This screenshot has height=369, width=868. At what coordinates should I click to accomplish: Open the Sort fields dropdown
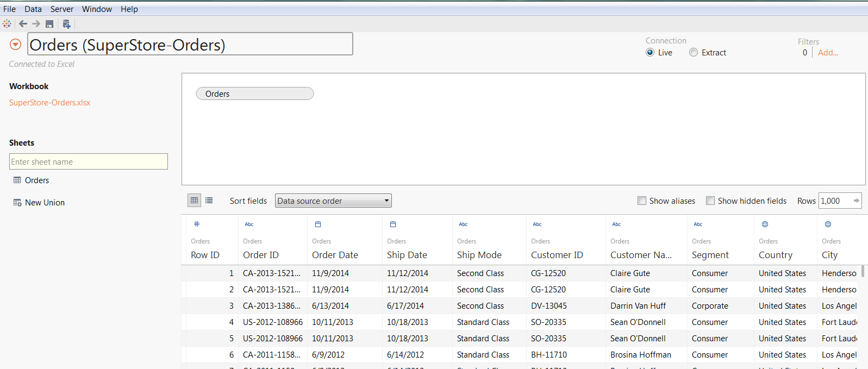pos(333,201)
